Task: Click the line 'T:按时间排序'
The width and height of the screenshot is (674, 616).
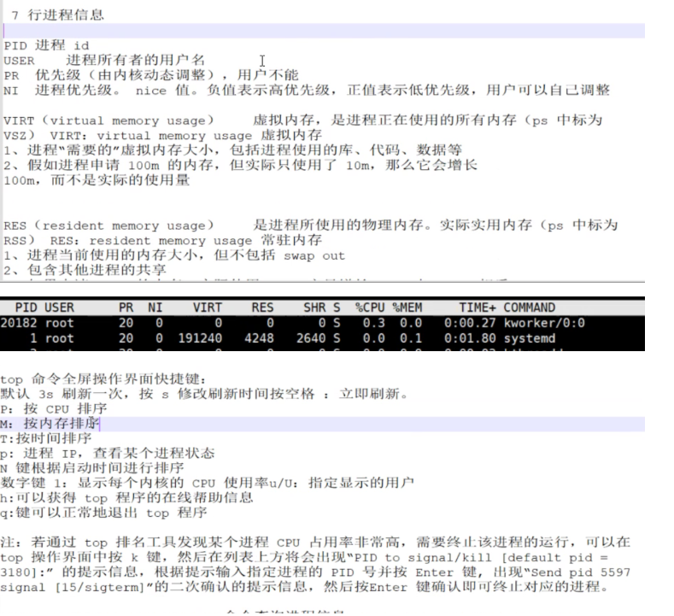Action: click(x=46, y=438)
